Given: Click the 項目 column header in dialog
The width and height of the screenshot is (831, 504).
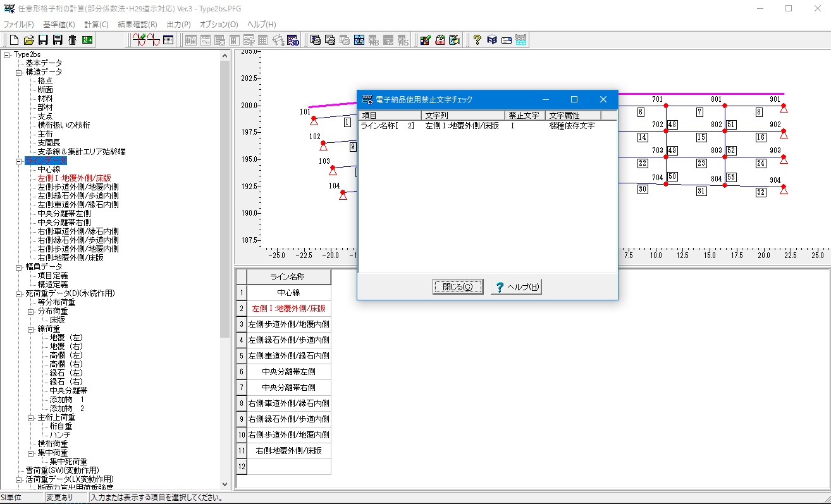Looking at the screenshot, I should coord(390,116).
